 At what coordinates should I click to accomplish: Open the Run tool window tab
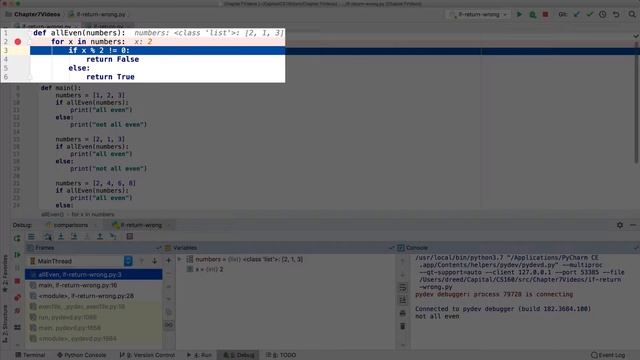199,355
